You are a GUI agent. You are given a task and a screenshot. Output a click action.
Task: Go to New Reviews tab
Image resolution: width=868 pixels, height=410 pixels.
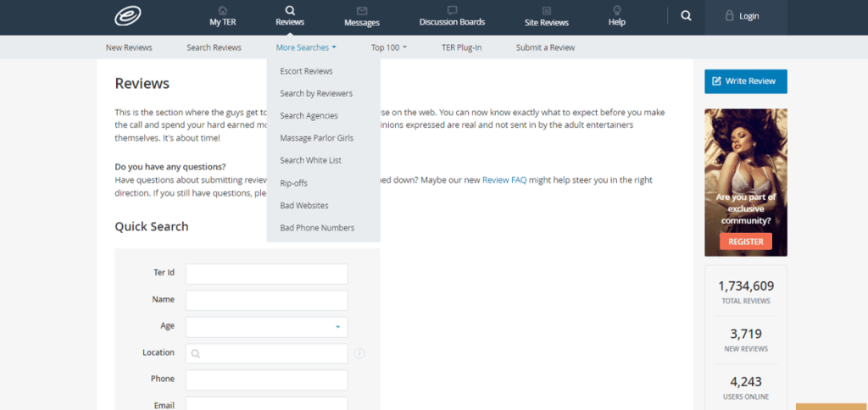(129, 47)
